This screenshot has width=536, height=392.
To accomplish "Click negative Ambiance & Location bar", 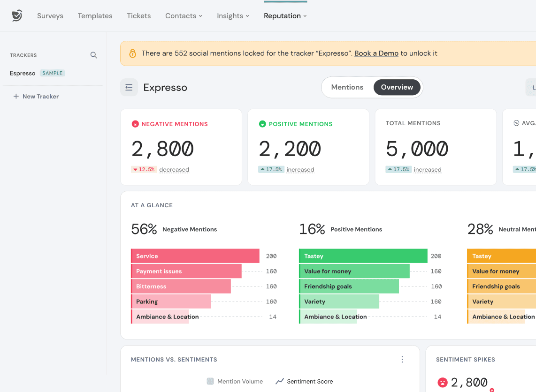I will pyautogui.click(x=160, y=317).
